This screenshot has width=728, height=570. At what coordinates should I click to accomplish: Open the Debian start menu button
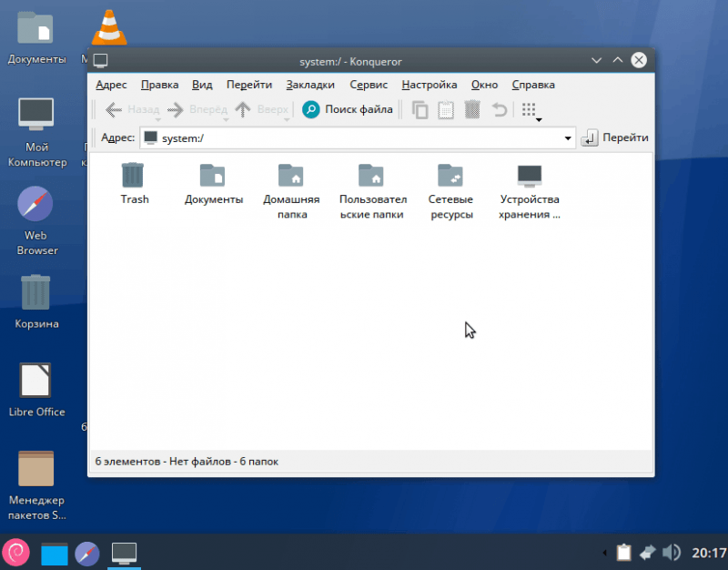(x=16, y=553)
